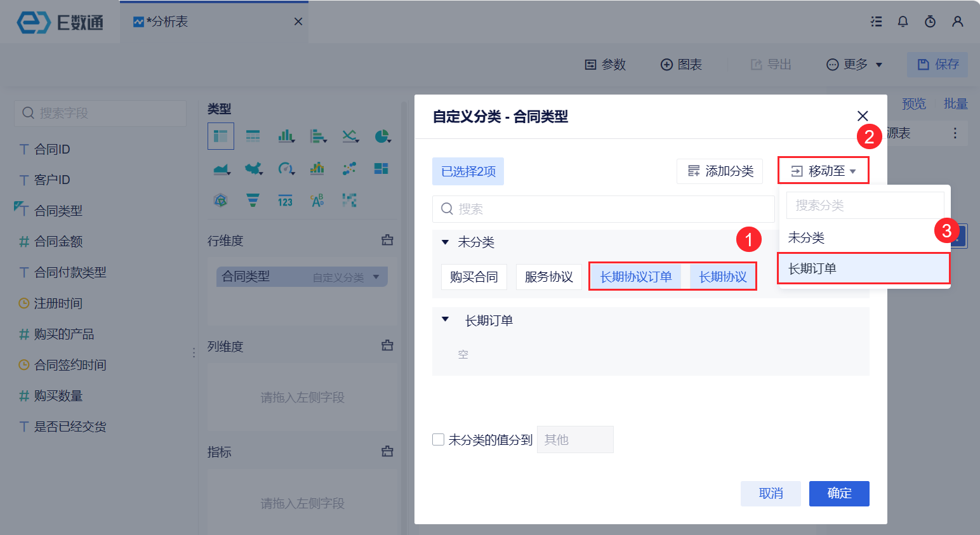
Task: Choose the horizontal bar chart type
Action: click(x=318, y=136)
